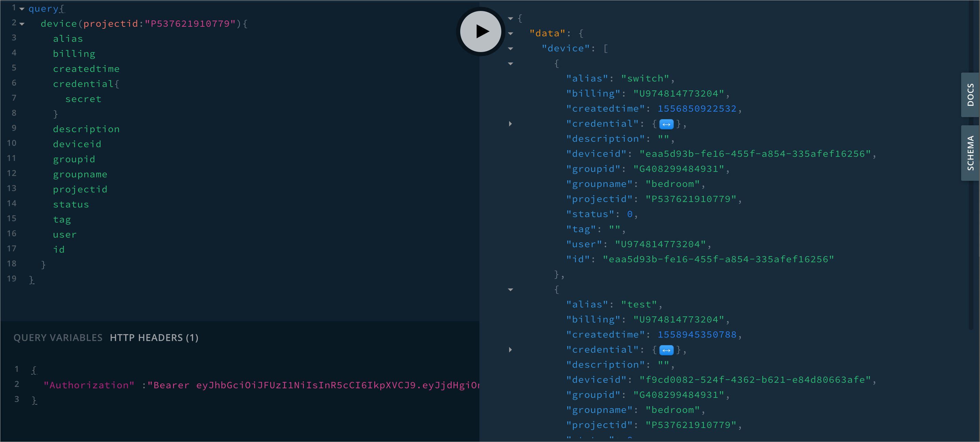The image size is (980, 442).
Task: Click the description field on line 9
Action: pos(86,129)
